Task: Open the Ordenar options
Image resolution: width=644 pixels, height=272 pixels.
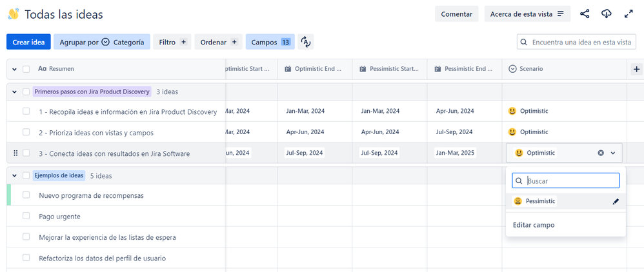Action: click(x=219, y=42)
